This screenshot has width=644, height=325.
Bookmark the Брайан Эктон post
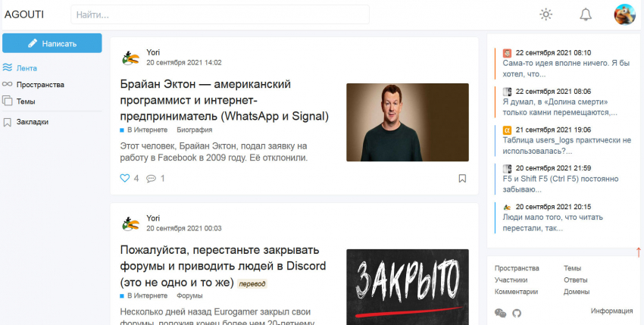(x=462, y=178)
